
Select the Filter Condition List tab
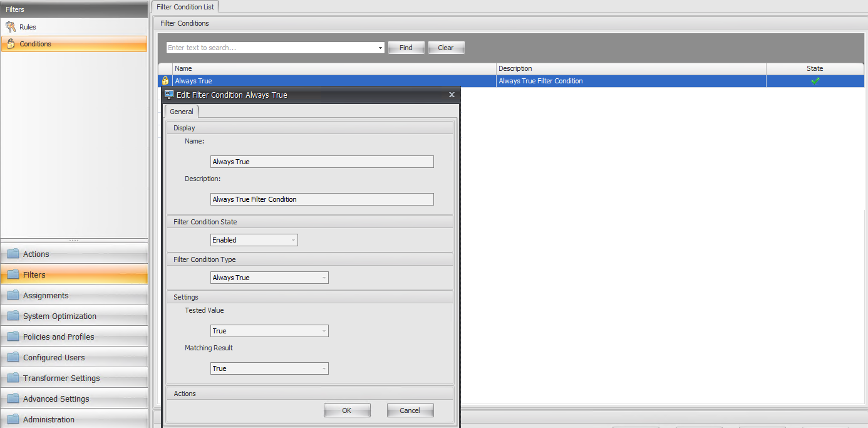tap(185, 7)
